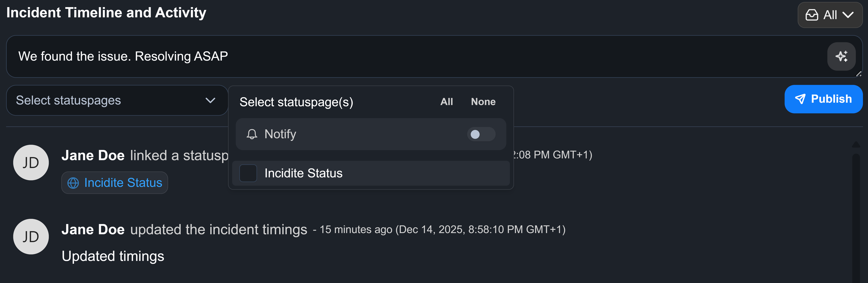Select the Incidite Status option row

pos(371,173)
